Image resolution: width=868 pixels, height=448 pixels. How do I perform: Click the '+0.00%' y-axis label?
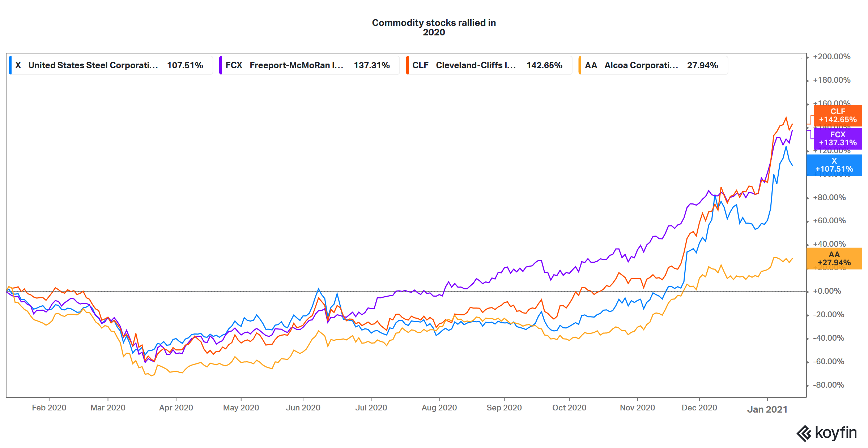tap(827, 291)
